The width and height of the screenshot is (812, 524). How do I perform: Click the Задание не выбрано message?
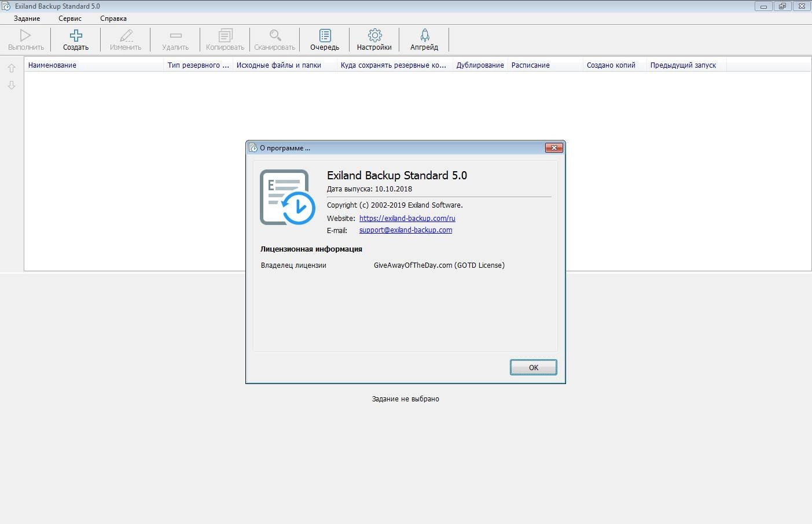[x=406, y=399]
